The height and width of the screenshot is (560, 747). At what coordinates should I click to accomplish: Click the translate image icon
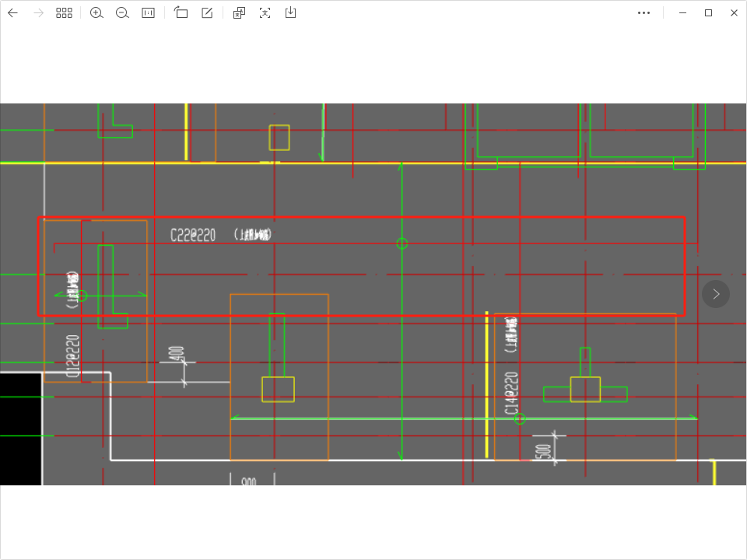tap(239, 13)
